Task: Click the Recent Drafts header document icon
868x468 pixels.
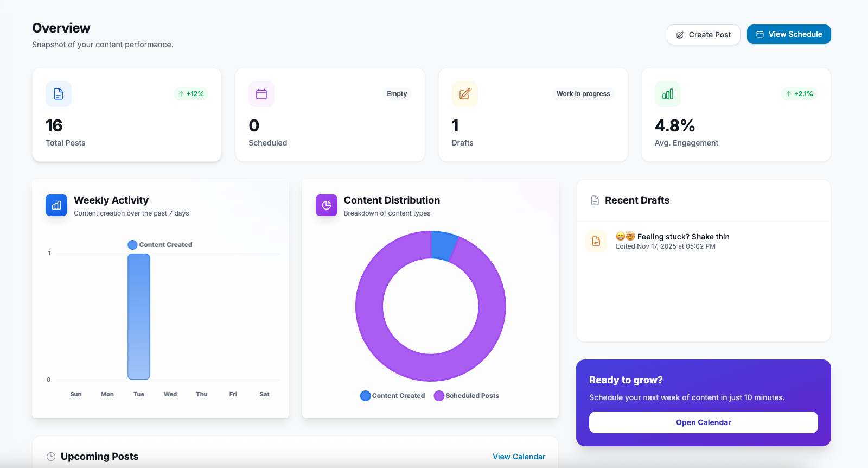Action: click(x=595, y=200)
